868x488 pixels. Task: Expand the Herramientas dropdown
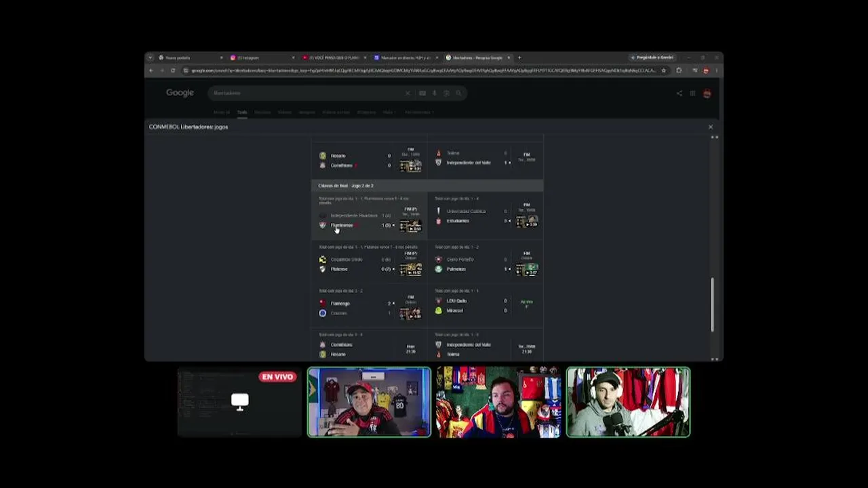(x=419, y=112)
